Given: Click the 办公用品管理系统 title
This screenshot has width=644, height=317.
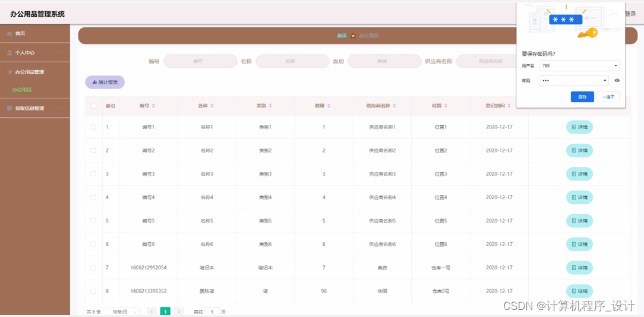Looking at the screenshot, I should point(37,14).
